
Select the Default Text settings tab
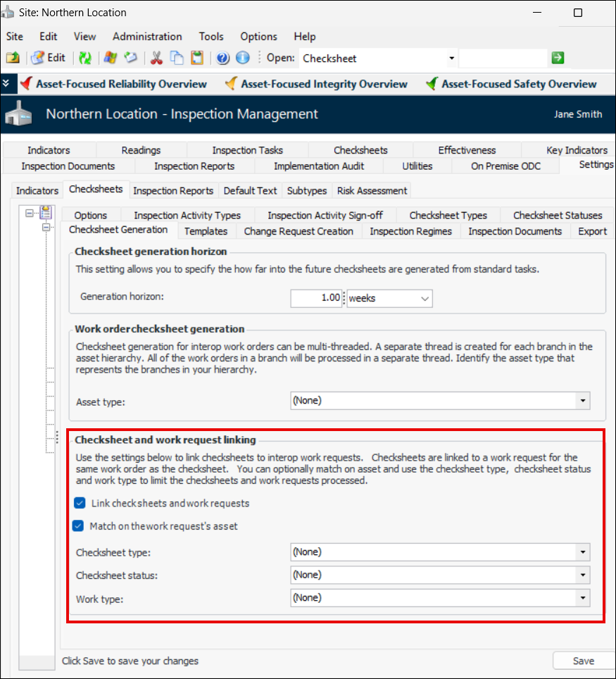click(250, 191)
